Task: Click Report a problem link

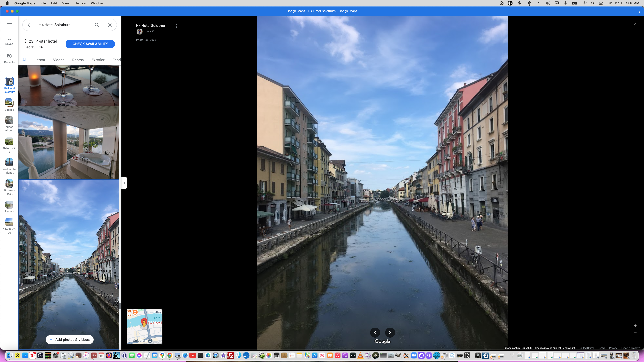Action: 630,348
